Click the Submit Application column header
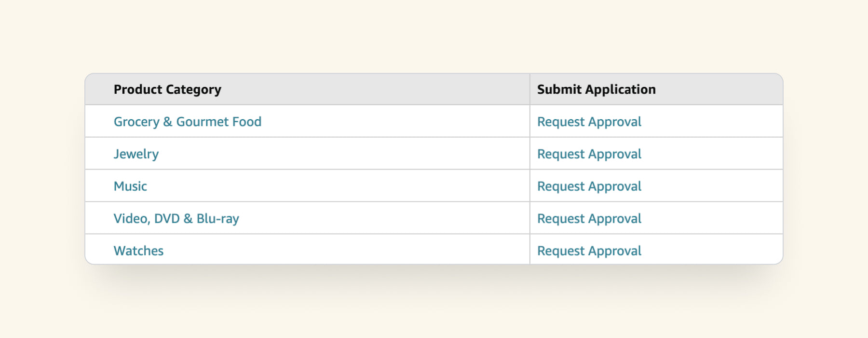The height and width of the screenshot is (338, 868). (596, 89)
